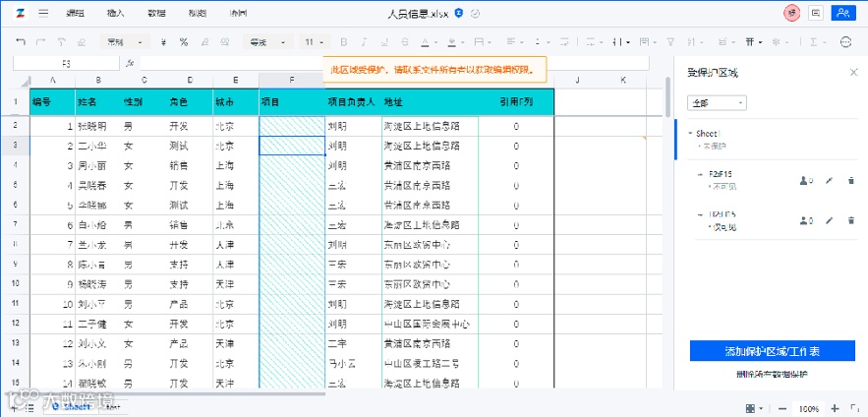Click the filter funnel icon
The image size is (868, 417).
(x=670, y=42)
